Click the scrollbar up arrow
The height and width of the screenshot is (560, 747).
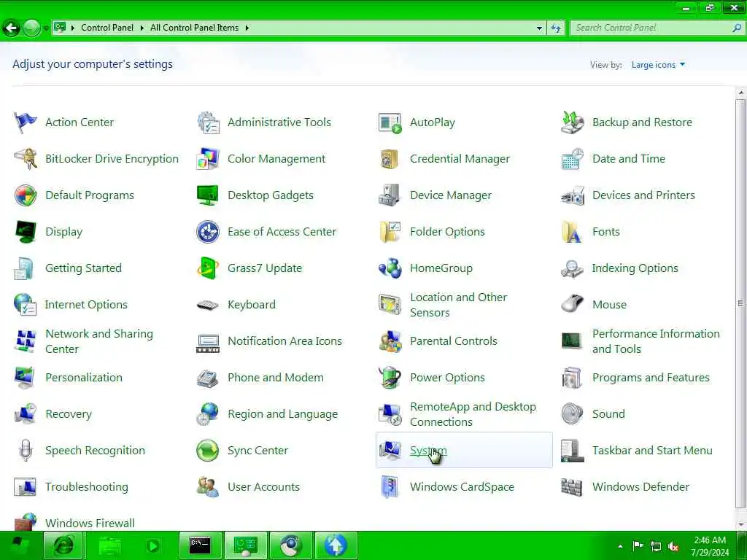[x=741, y=93]
